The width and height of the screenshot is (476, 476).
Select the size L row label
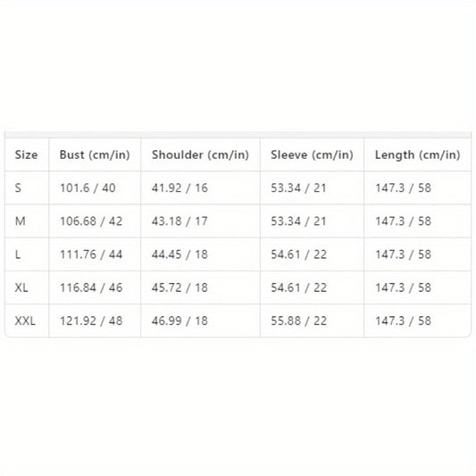pyautogui.click(x=18, y=255)
